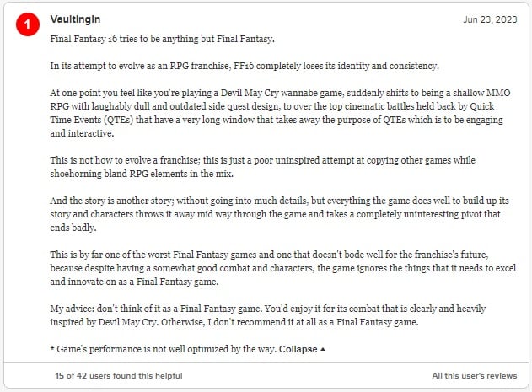Click the word FF16 in second paragraph
The height and width of the screenshot is (392, 532).
click(x=244, y=66)
